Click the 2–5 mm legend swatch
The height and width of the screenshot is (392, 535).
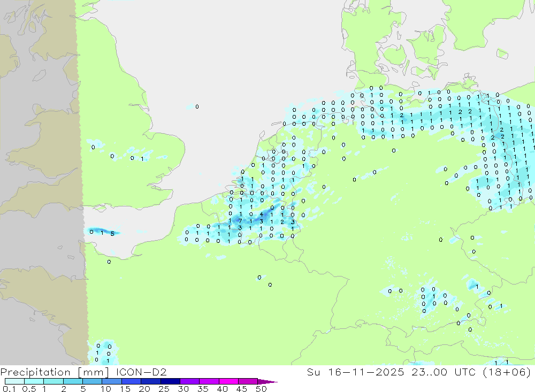[73, 381]
